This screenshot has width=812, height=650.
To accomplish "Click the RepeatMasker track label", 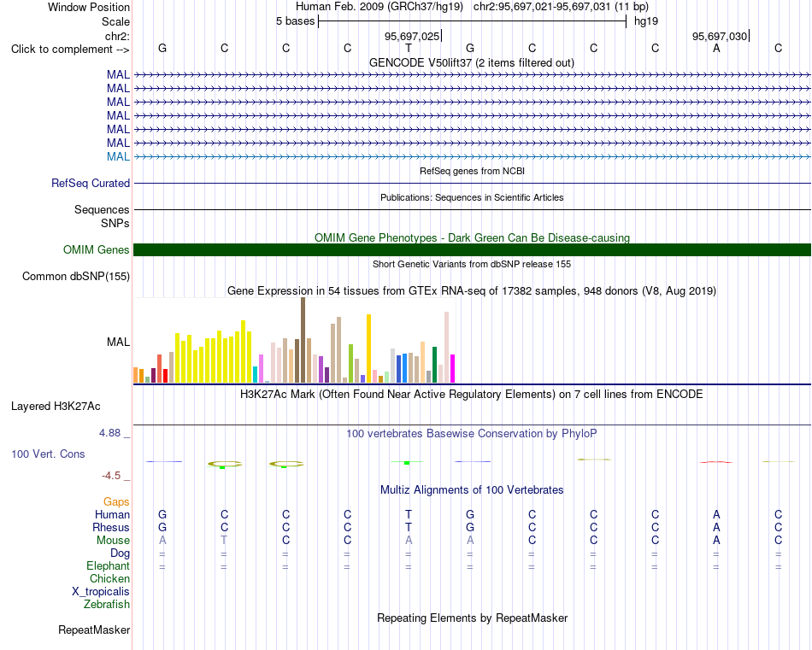I will (94, 630).
